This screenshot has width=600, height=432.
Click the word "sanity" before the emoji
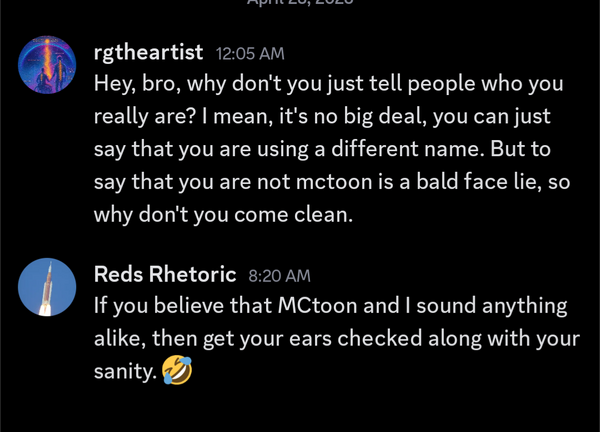(x=124, y=372)
